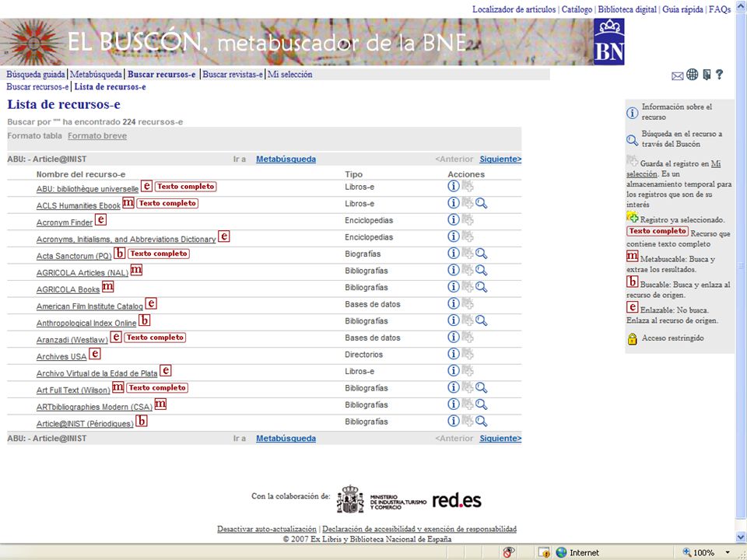Screen dimensions: 747x560
Task: Go to top Siguiente> page link
Action: (x=500, y=159)
